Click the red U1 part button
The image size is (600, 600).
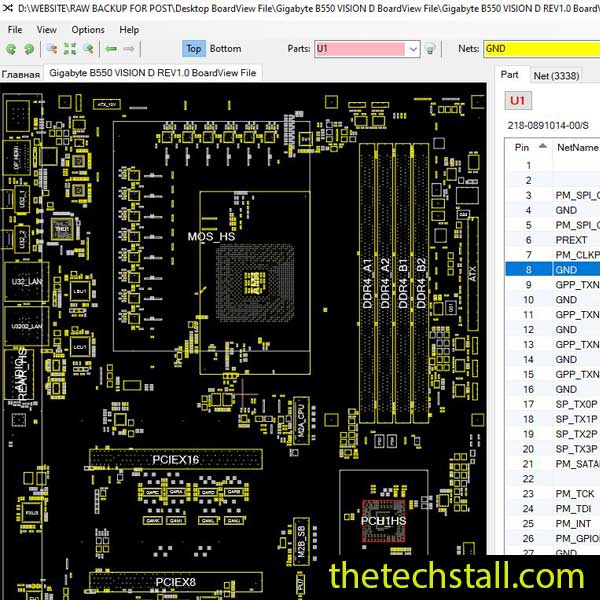(518, 101)
